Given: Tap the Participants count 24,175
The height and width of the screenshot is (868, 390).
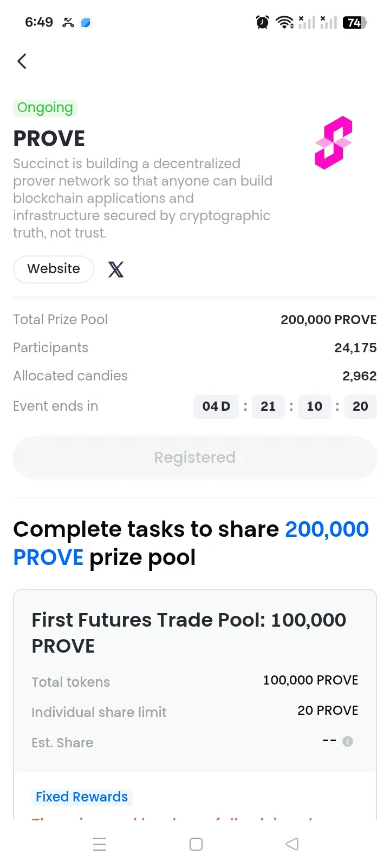Looking at the screenshot, I should 355,348.
